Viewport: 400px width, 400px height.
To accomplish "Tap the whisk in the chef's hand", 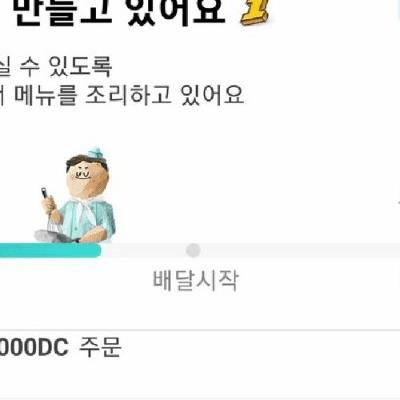I will point(51,210).
